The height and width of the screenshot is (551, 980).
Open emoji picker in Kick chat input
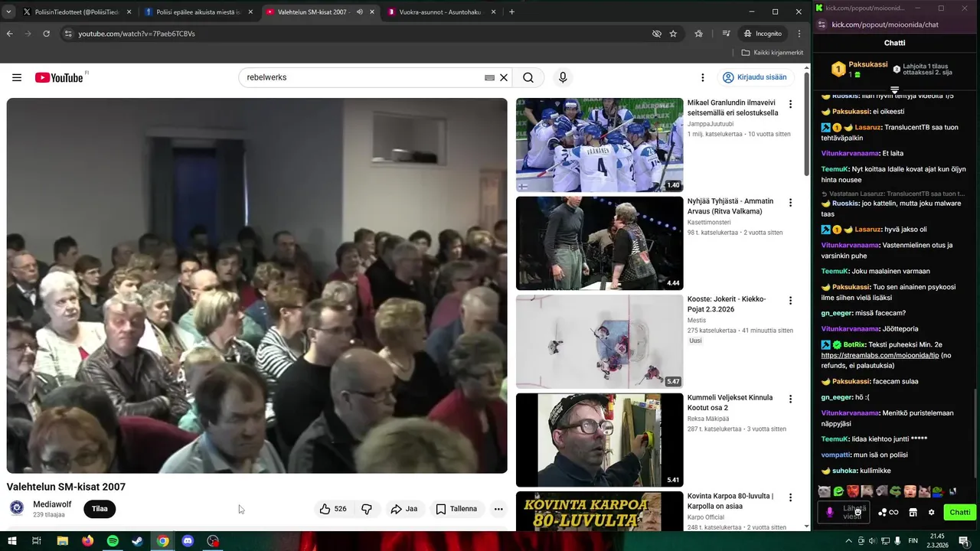pyautogui.click(x=858, y=511)
